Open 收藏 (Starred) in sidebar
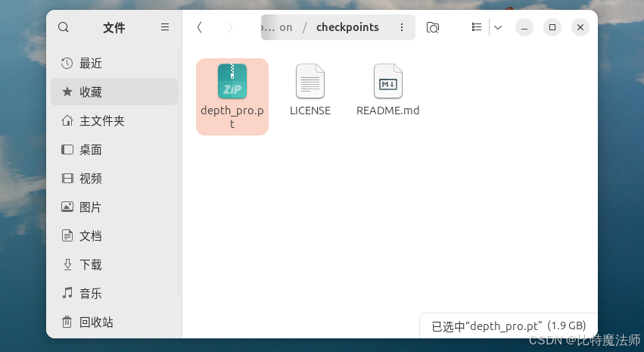644x352 pixels. point(114,92)
